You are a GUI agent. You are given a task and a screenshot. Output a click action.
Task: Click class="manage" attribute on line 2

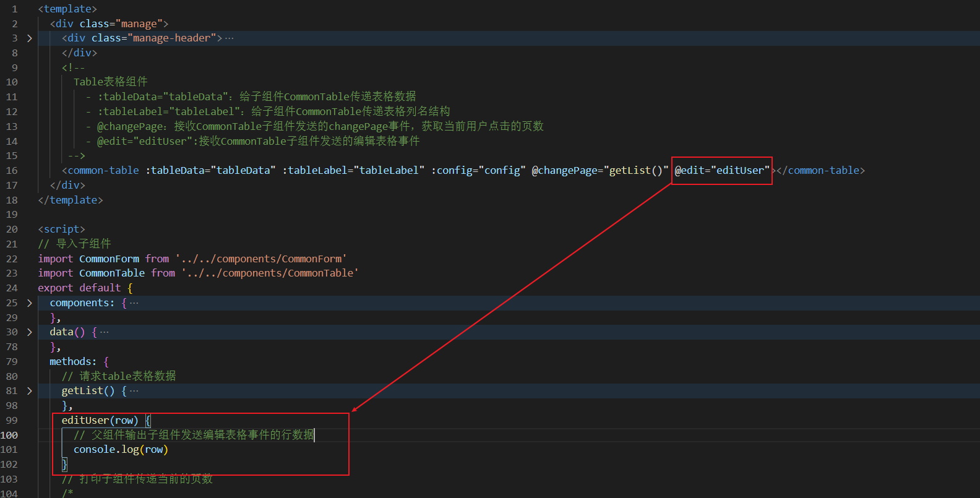121,24
